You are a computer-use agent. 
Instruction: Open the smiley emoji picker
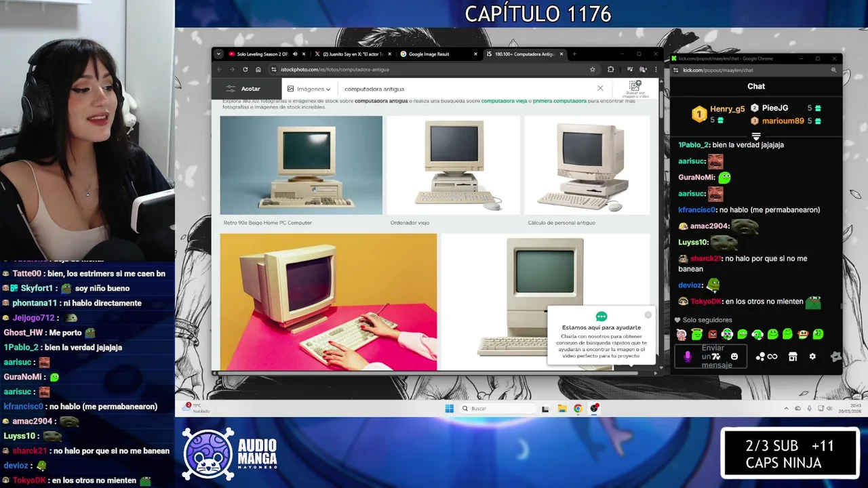pos(734,357)
